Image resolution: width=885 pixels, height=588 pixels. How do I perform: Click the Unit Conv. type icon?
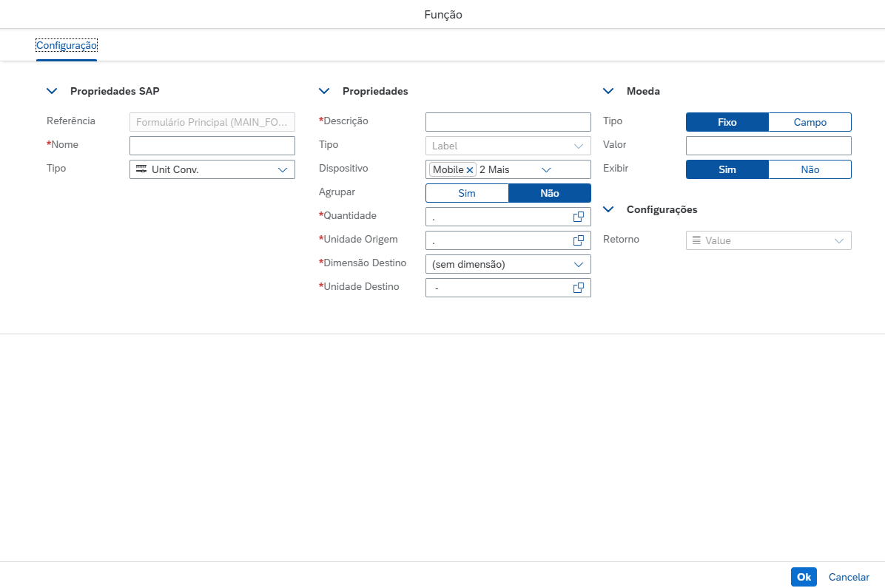pyautogui.click(x=141, y=169)
